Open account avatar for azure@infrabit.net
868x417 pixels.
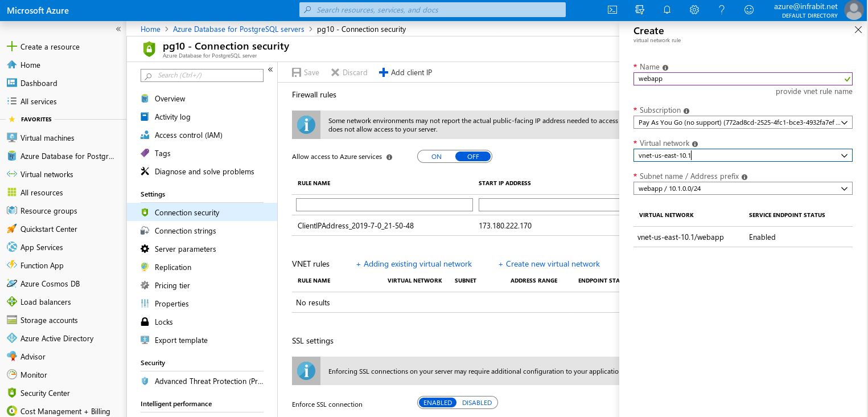854,10
